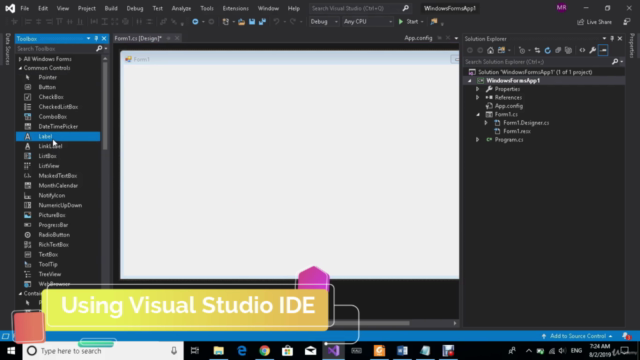Open the Project menu

click(87, 8)
